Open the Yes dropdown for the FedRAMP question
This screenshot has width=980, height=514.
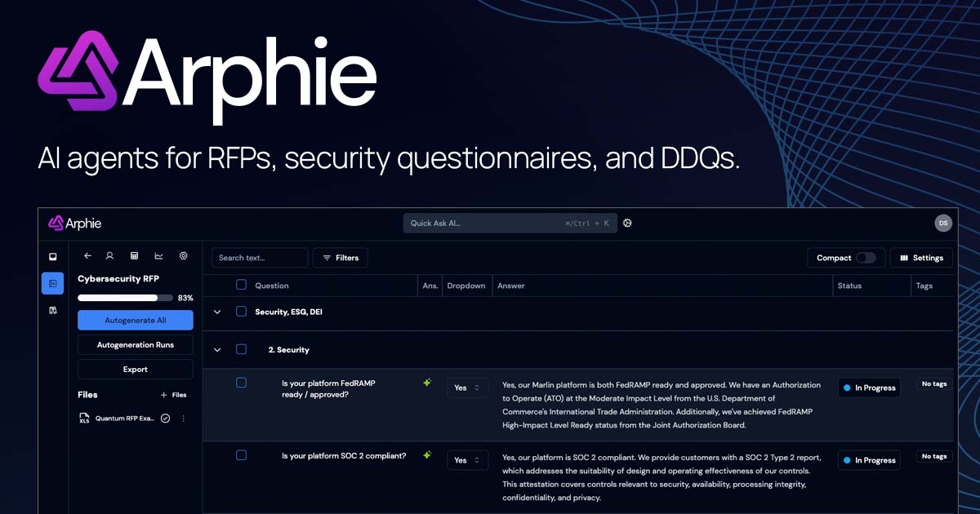(467, 387)
